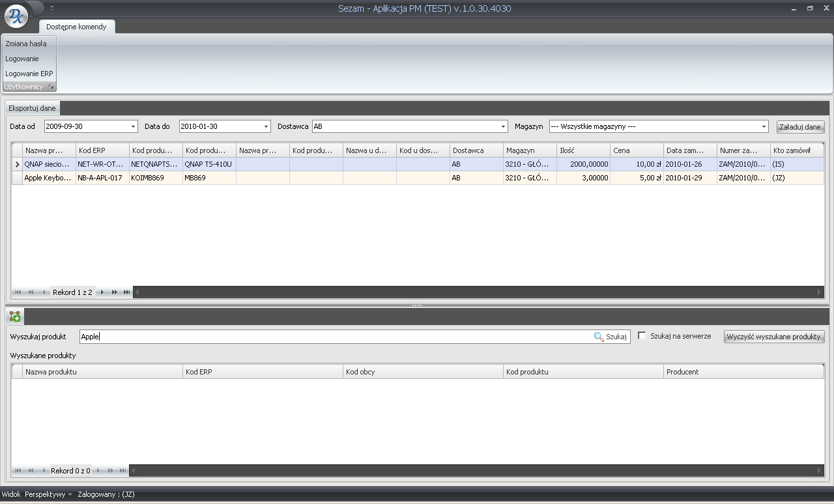Screen dimensions: 834x504
Task: Open the Data do date dropdown
Action: point(266,126)
